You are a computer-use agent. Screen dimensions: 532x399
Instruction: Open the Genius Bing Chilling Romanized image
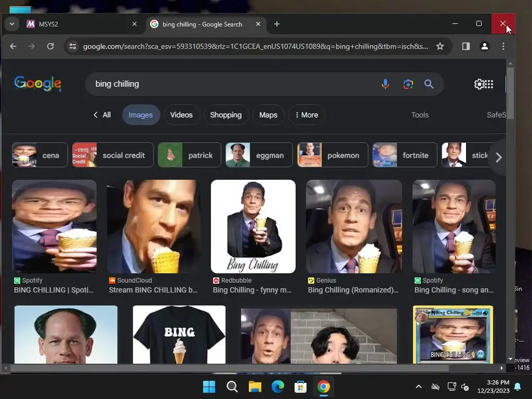tap(354, 227)
